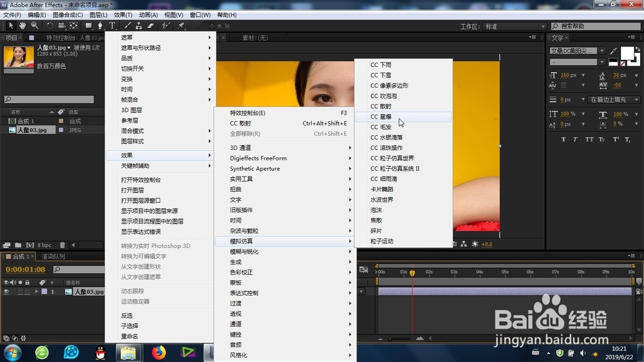Select the Rectangle mask tool
644x362 pixels.
[x=88, y=26]
